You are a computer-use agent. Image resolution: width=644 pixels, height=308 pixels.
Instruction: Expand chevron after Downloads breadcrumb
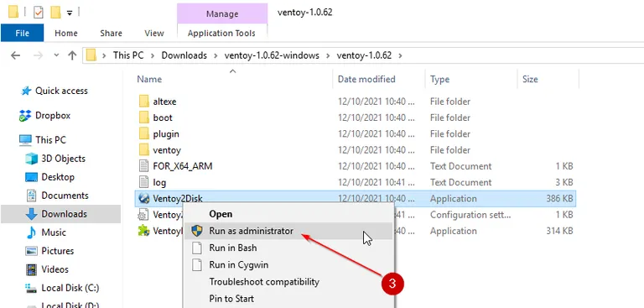click(216, 55)
